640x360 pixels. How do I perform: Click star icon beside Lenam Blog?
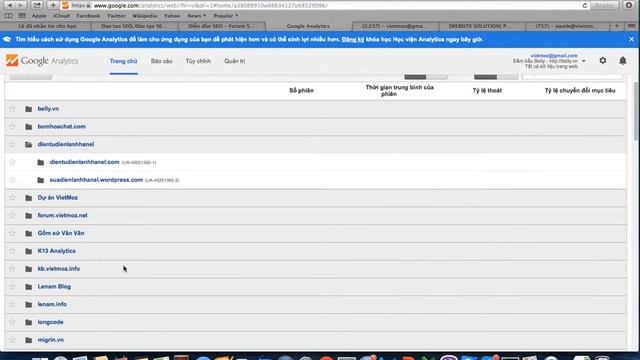click(x=12, y=287)
